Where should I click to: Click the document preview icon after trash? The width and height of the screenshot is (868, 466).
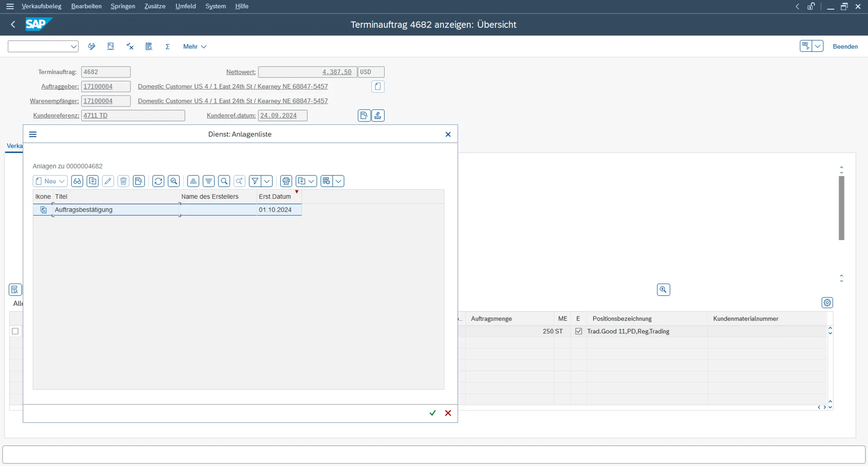[139, 181]
